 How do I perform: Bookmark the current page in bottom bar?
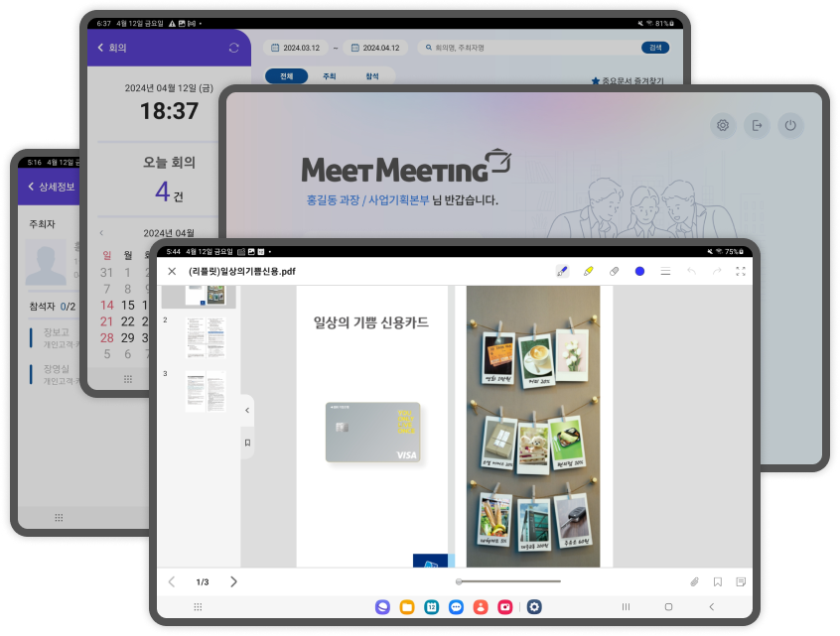(718, 582)
